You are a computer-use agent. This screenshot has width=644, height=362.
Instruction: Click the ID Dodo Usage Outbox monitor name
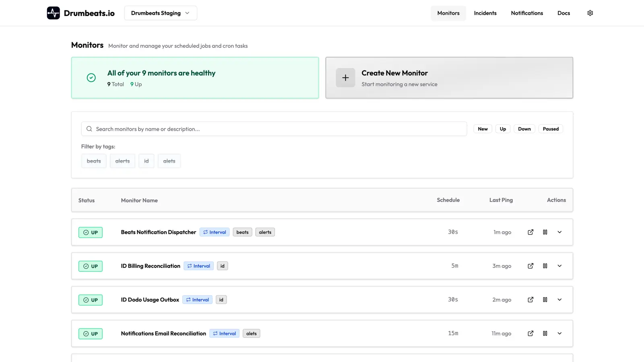(150, 300)
